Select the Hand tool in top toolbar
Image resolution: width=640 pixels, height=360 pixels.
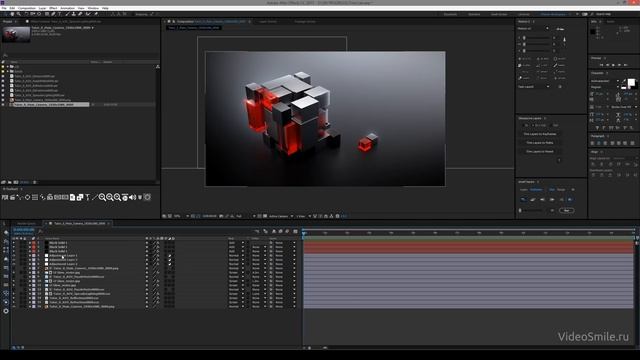tap(12, 14)
